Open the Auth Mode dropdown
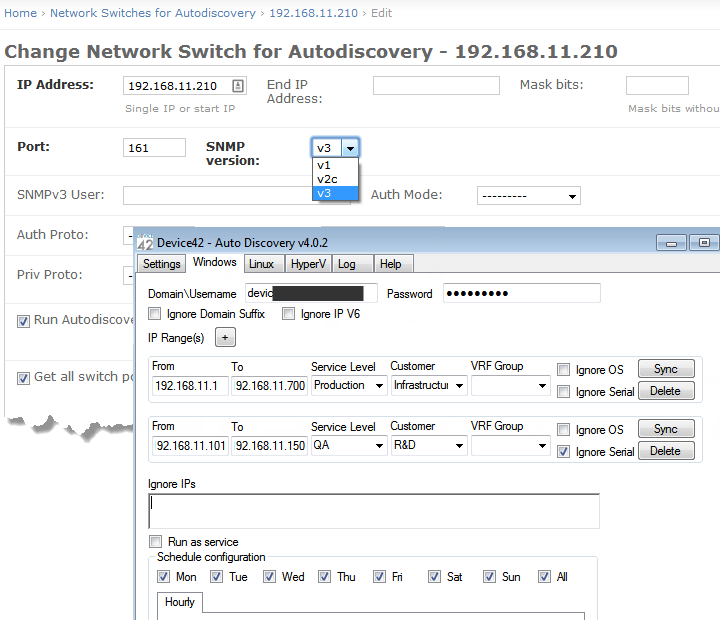The image size is (720, 620). 529,196
